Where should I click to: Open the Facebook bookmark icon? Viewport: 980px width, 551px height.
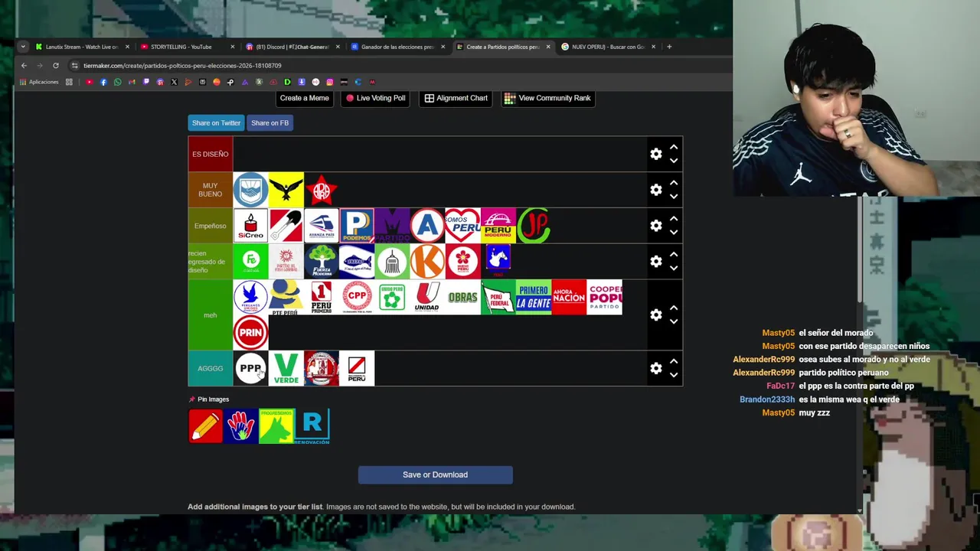click(x=103, y=82)
